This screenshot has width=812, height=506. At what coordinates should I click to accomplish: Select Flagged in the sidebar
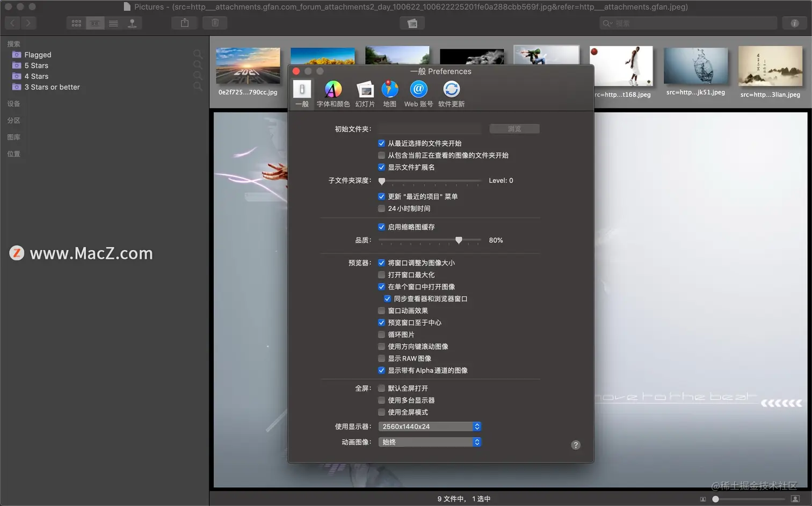tap(38, 55)
